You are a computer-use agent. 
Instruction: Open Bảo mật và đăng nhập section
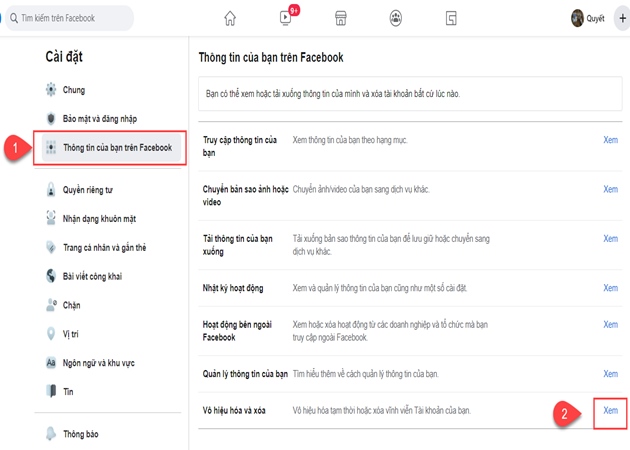pyautogui.click(x=111, y=119)
